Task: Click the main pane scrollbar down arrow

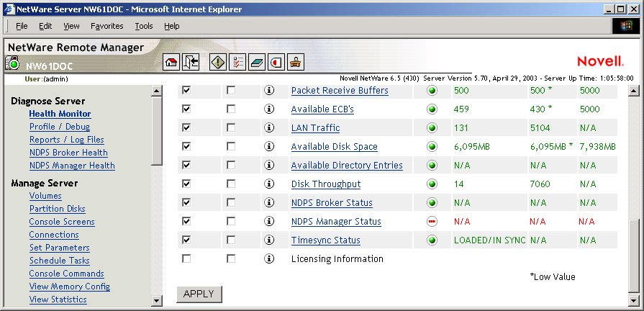Action: point(634,300)
